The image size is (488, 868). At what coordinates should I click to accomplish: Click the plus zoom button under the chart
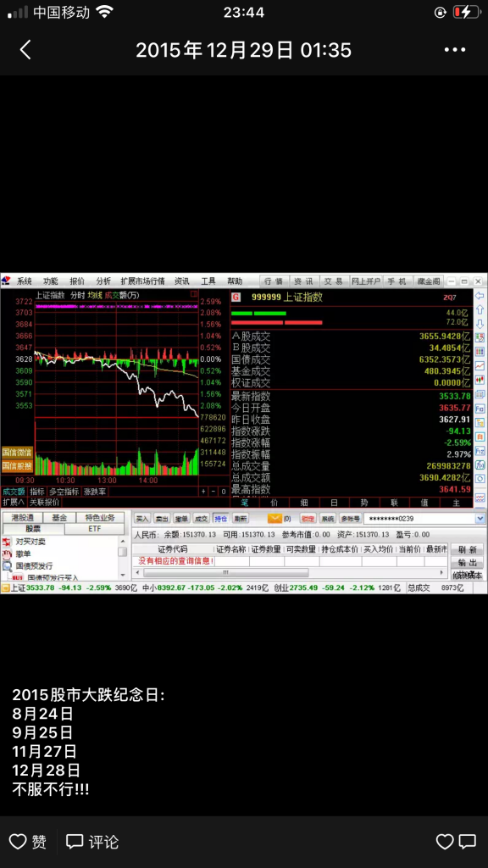pos(203,492)
